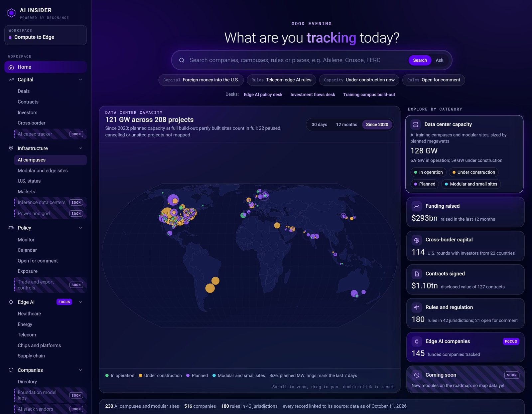Click the Data center capacity server icon
The image size is (532, 414).
point(416,124)
